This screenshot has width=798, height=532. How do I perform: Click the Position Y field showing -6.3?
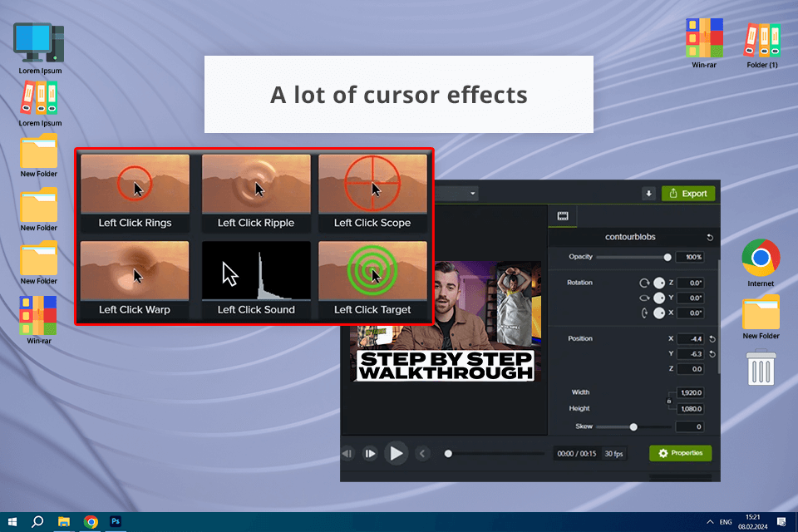pyautogui.click(x=690, y=354)
